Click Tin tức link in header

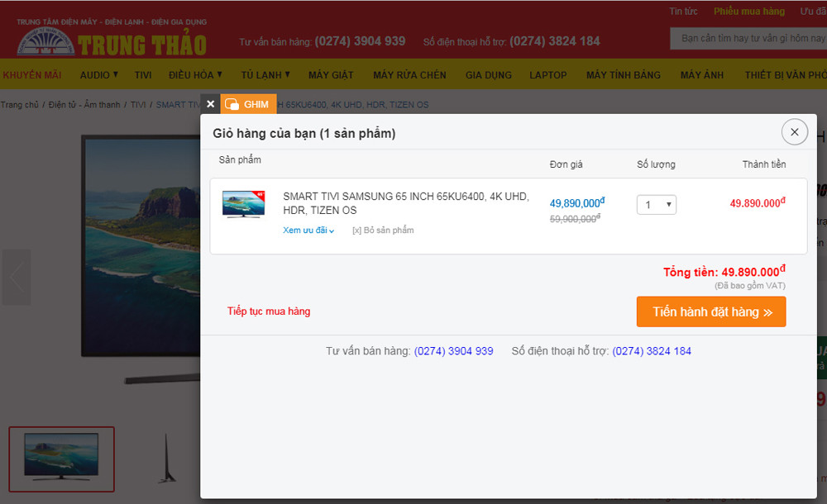(683, 11)
